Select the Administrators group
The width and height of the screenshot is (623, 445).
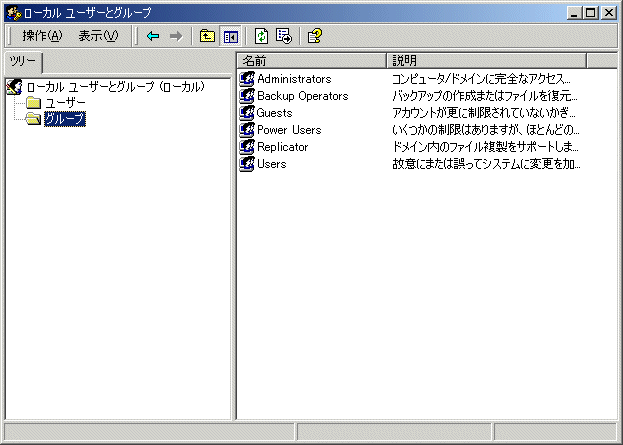point(294,79)
